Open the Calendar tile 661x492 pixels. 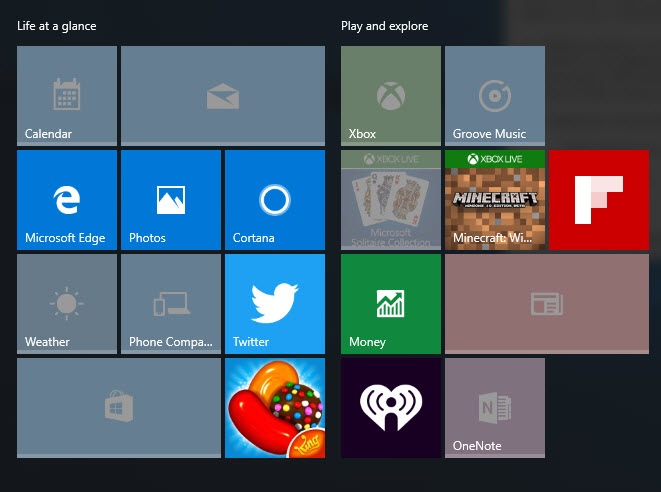(67, 96)
